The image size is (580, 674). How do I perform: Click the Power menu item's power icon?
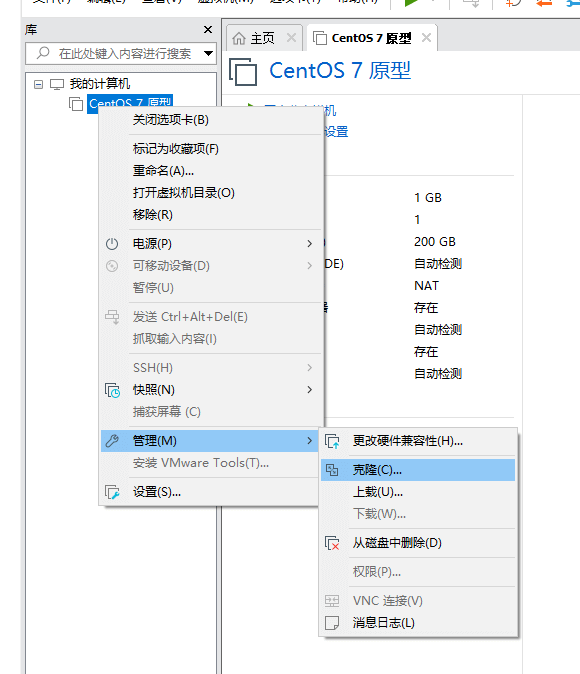click(x=112, y=244)
